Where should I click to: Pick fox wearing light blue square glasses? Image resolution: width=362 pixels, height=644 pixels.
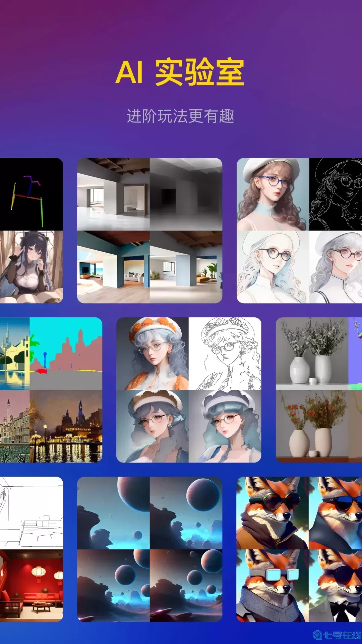click(x=273, y=585)
